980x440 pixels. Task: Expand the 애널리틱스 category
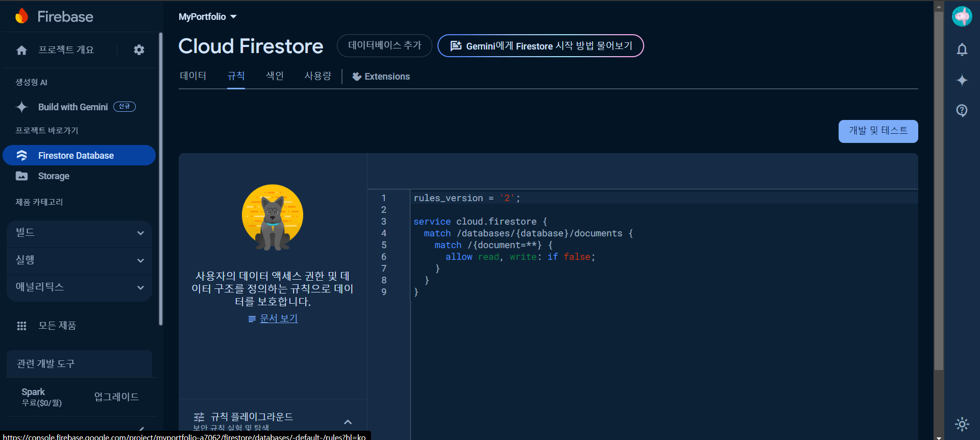click(x=80, y=287)
